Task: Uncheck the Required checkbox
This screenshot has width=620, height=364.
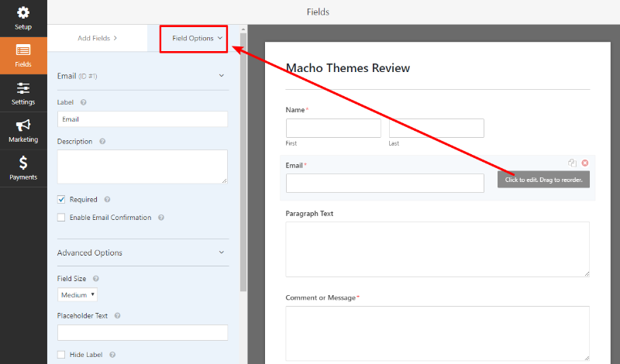Action: point(61,200)
